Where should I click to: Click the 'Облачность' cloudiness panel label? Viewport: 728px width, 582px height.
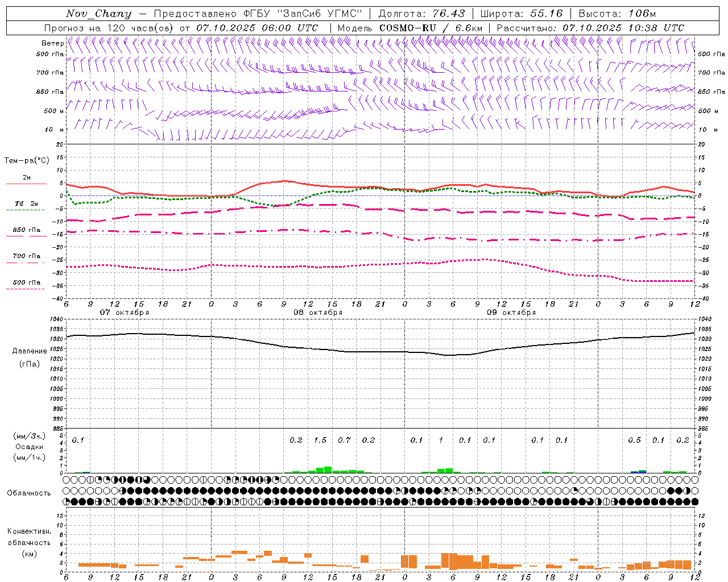(29, 493)
